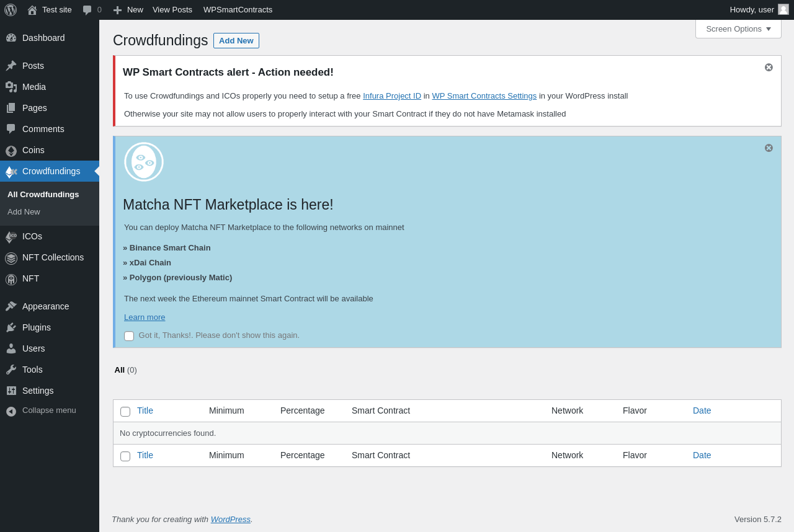Click the Plugins plug icon
The width and height of the screenshot is (794, 532).
11,327
